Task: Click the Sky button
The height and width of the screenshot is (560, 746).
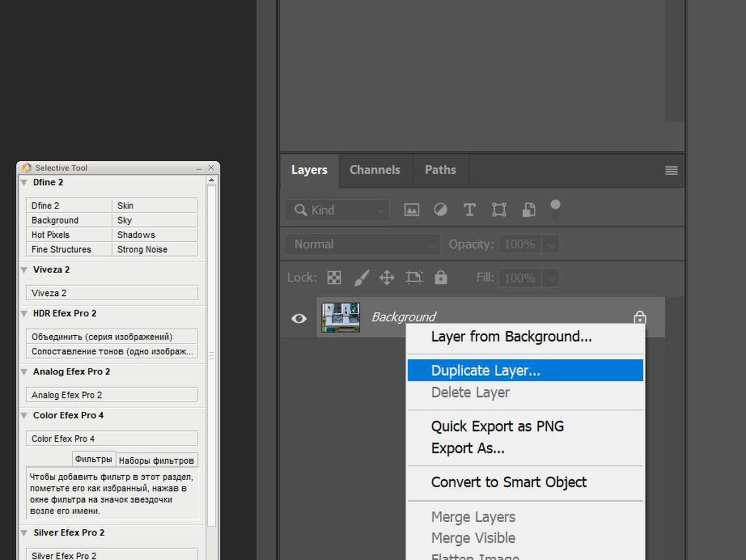Action: (x=155, y=220)
